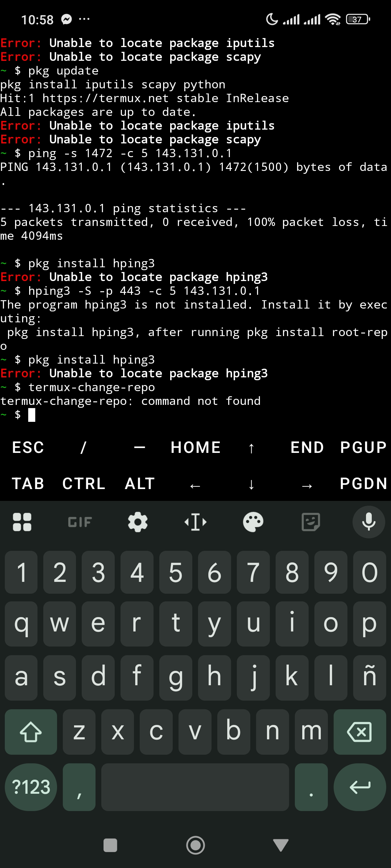Hit the enter key on keyboard
The height and width of the screenshot is (868, 391).
click(360, 787)
